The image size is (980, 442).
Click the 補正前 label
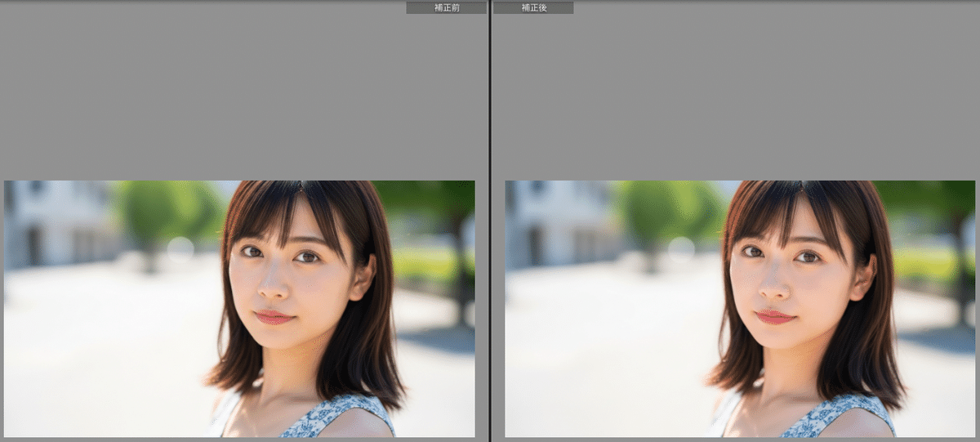(446, 7)
